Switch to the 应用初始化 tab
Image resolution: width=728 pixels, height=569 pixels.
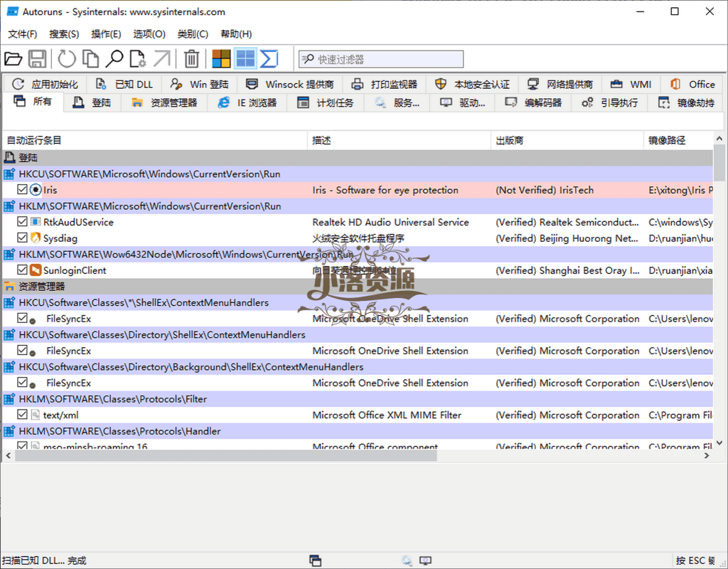tap(45, 84)
